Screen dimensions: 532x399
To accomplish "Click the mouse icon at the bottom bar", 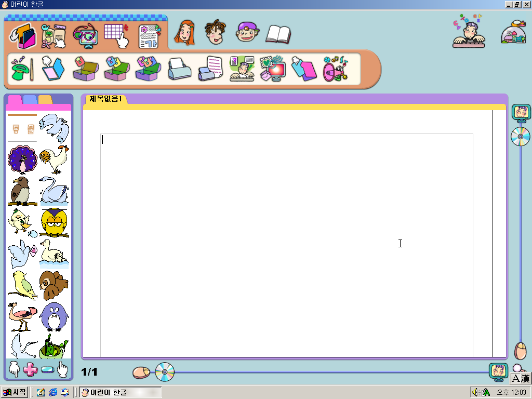I will pyautogui.click(x=141, y=373).
